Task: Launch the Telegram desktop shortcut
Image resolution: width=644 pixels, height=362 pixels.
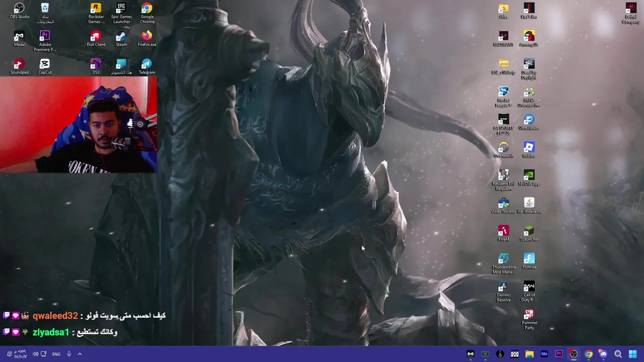Action: coord(147,66)
